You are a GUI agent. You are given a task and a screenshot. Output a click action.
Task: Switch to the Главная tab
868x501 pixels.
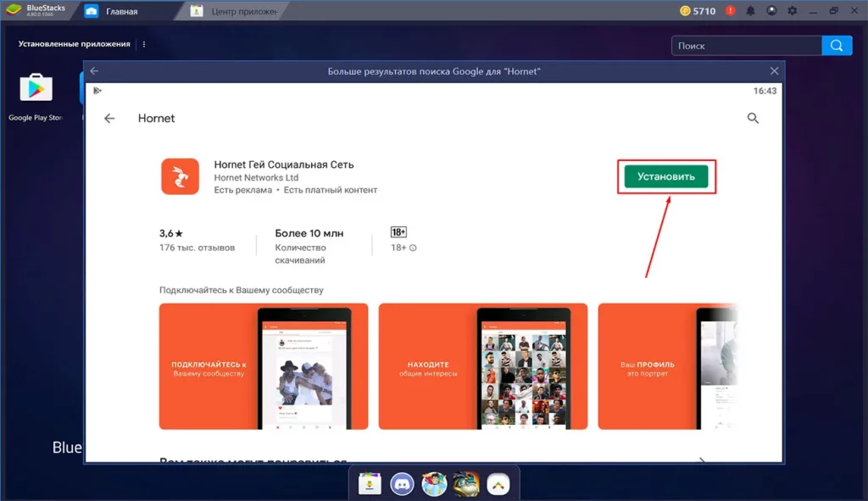pyautogui.click(x=122, y=11)
